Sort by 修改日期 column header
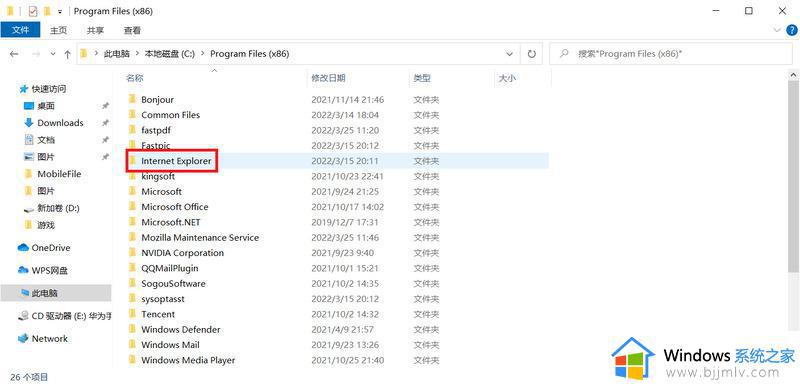 coord(328,78)
